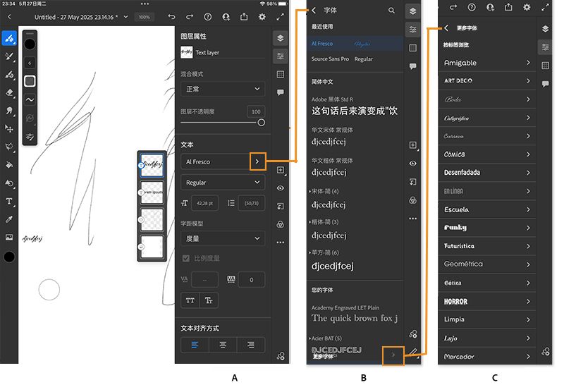
Task: Toggle layer visibility eye in panel A
Action: 281,188
